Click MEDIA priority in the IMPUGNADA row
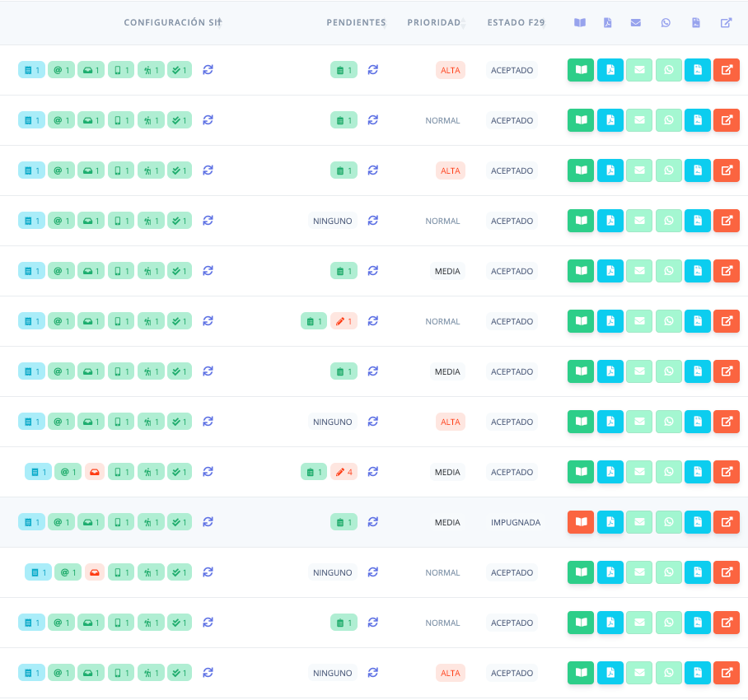The width and height of the screenshot is (748, 700). [447, 522]
